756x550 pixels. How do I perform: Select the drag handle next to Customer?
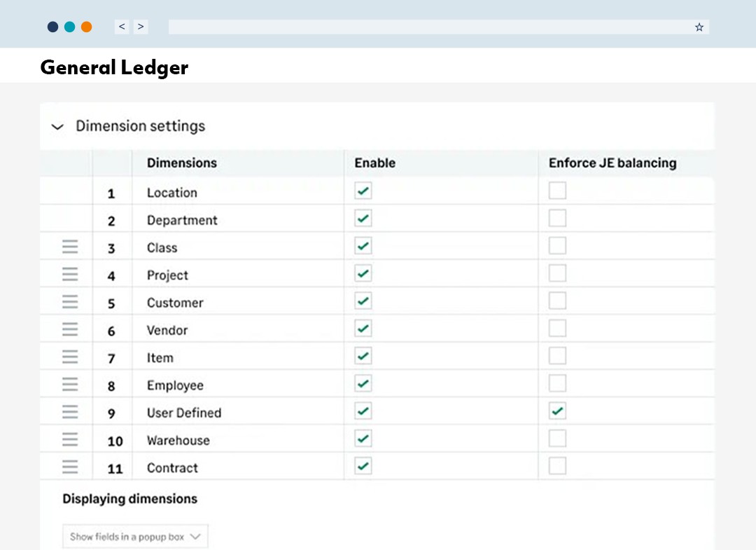69,301
